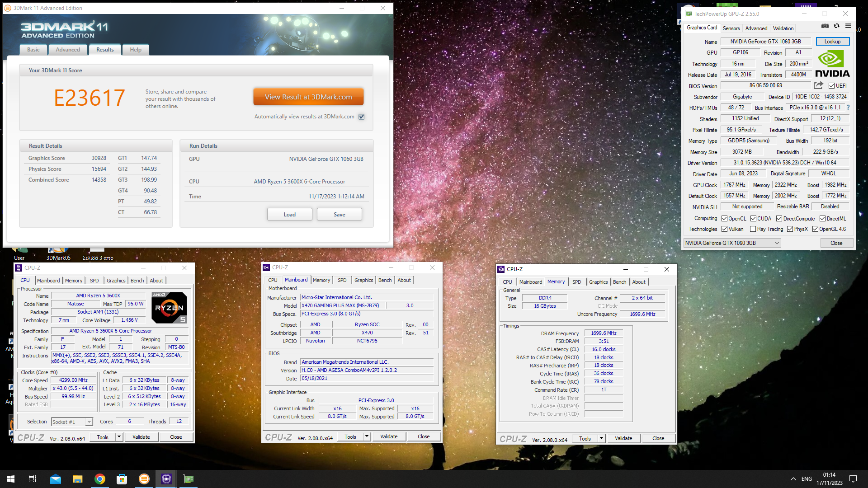Toggle automatically view results at 3DMark.com

pos(361,117)
